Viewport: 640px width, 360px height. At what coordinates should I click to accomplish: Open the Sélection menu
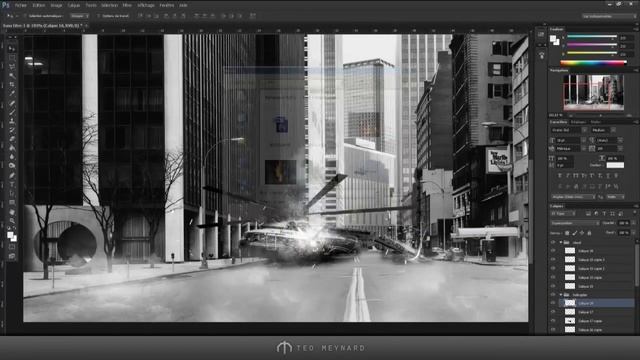[109, 5]
